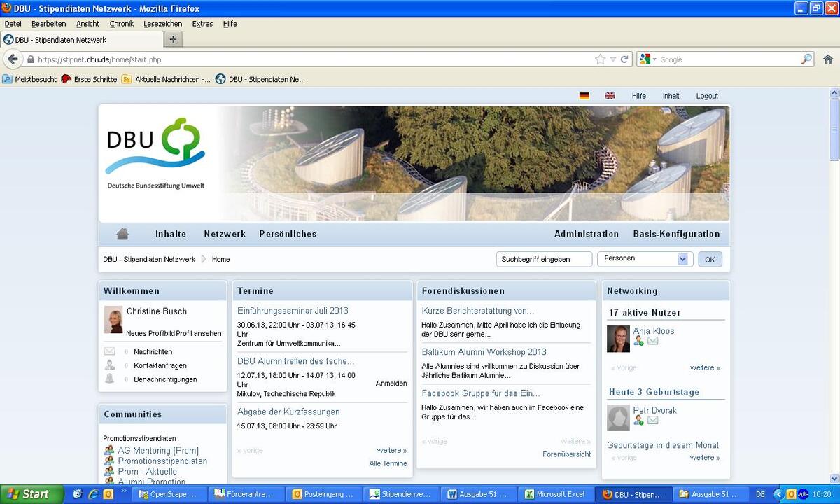
Task: Click the home icon in navigation bar
Action: tap(122, 234)
